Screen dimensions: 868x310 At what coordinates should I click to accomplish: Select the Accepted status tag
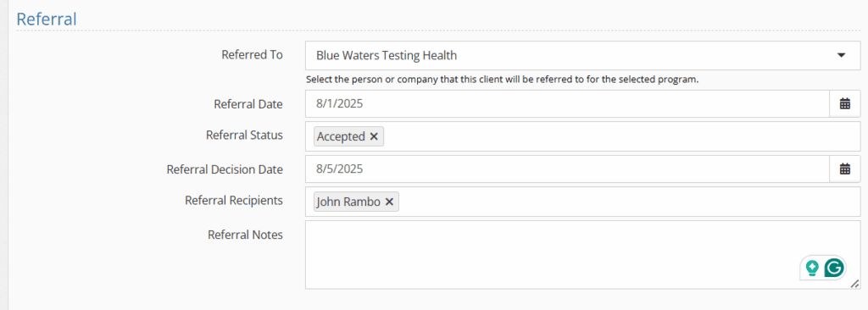(x=341, y=136)
